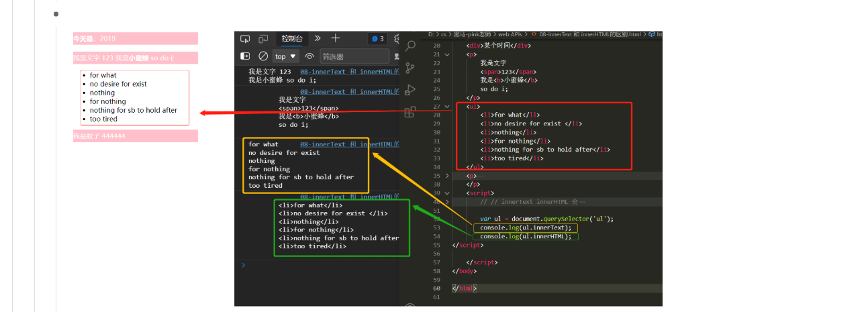868x312 pixels.
Task: Open source link beside '我是文字 123' log
Action: pyautogui.click(x=350, y=71)
